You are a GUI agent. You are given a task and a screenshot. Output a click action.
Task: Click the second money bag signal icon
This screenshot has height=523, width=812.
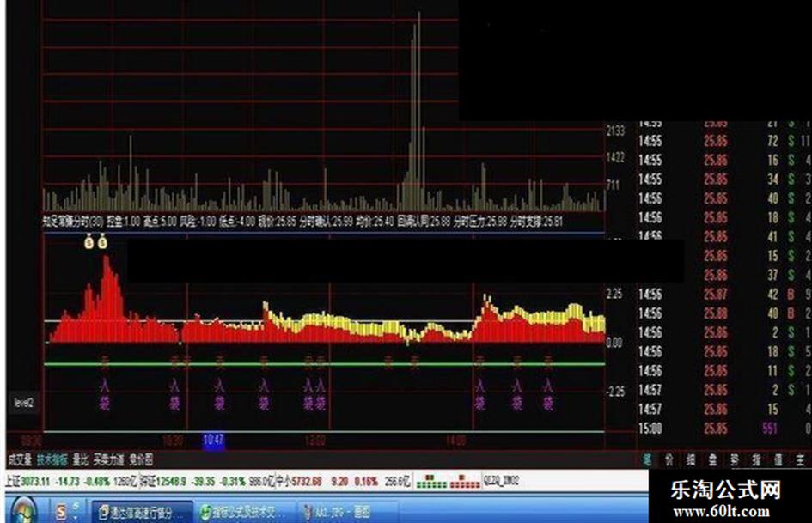pos(102,241)
